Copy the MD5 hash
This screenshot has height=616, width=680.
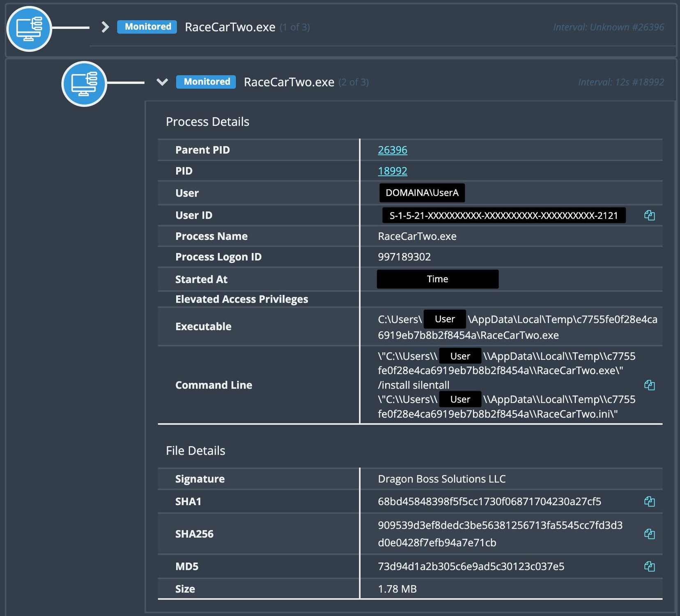coord(649,566)
